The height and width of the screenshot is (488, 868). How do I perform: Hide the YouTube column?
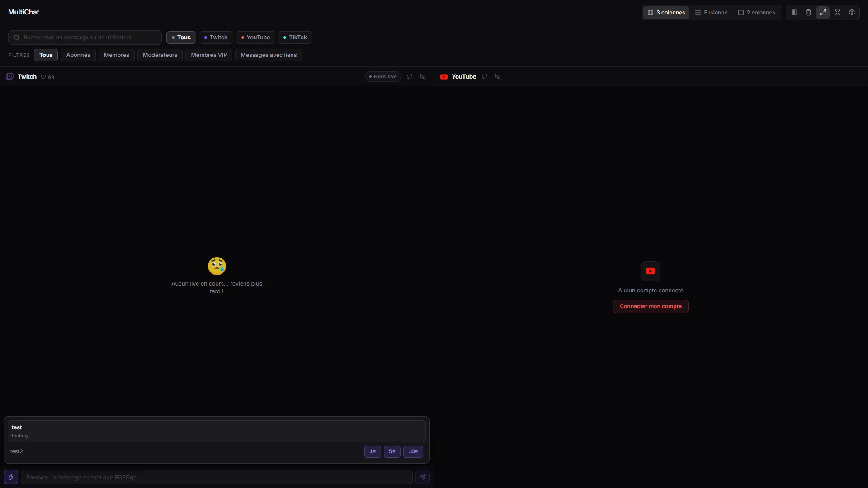[498, 77]
